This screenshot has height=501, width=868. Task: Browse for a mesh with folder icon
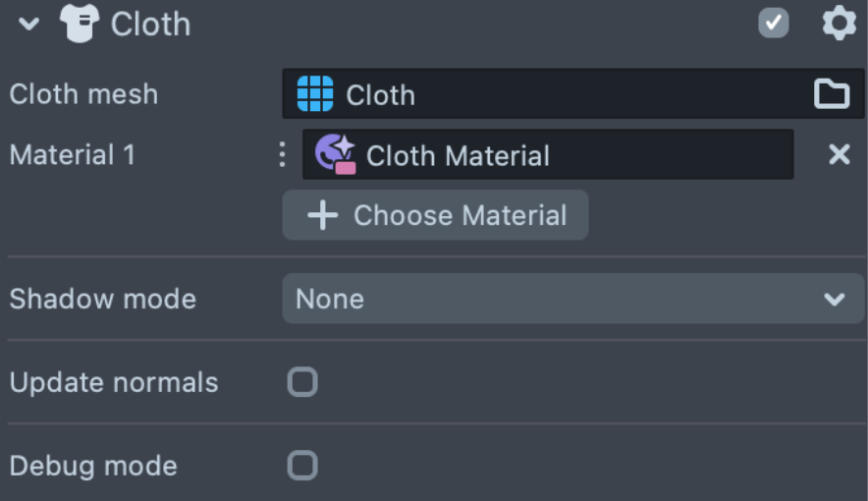pos(832,94)
